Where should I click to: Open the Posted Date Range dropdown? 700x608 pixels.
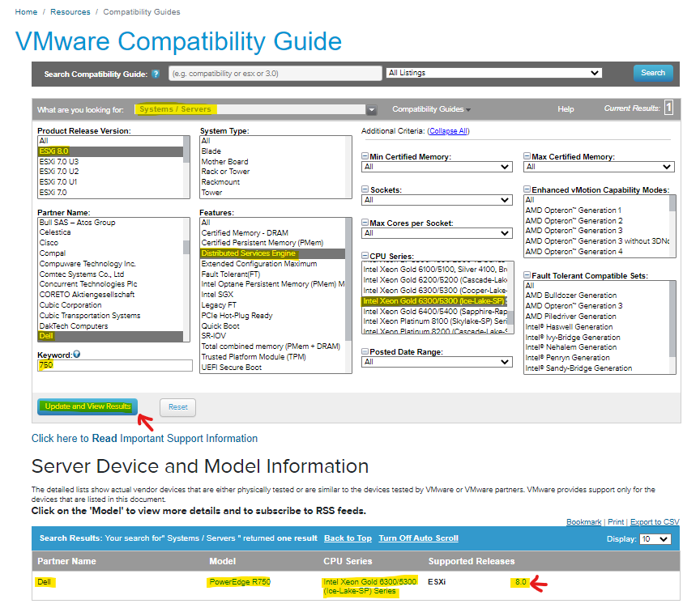pyautogui.click(x=437, y=362)
